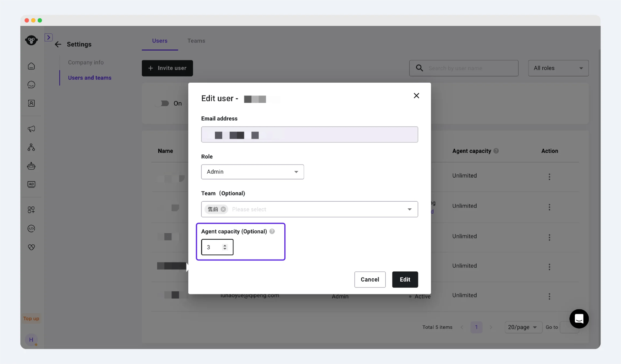The width and height of the screenshot is (621, 364).
Task: Click the monkey logo icon in sidebar
Action: click(31, 40)
